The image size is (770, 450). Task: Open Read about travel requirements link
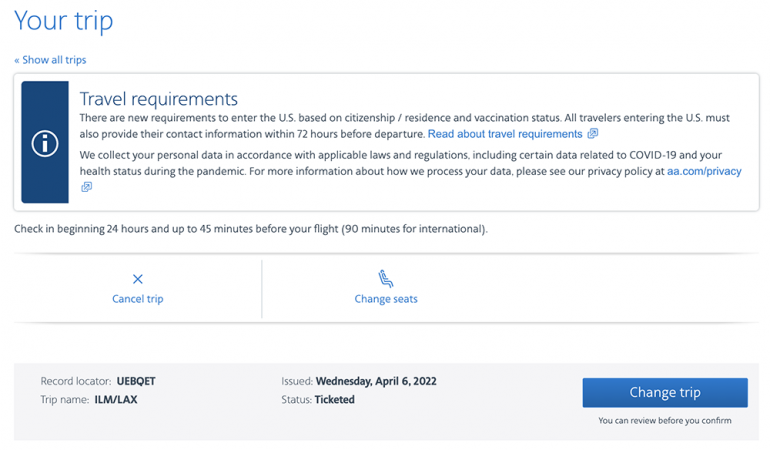tap(505, 134)
